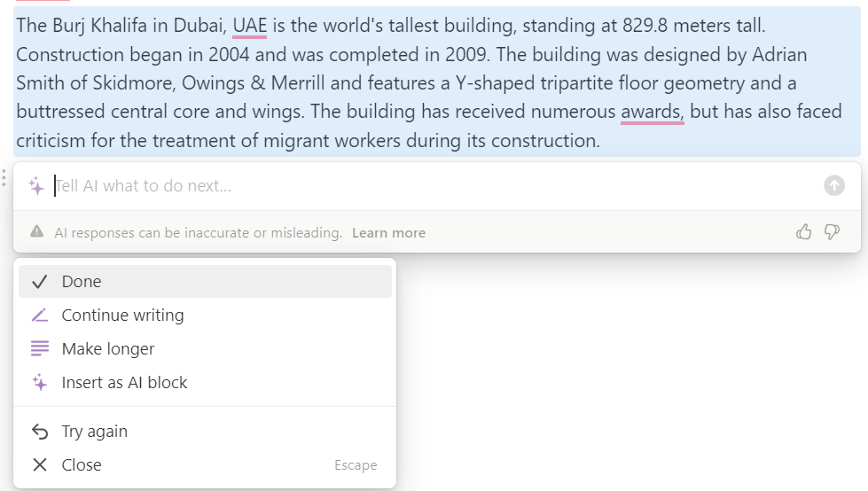The width and height of the screenshot is (868, 491).
Task: Click the Try again undo arrow icon
Action: point(40,432)
